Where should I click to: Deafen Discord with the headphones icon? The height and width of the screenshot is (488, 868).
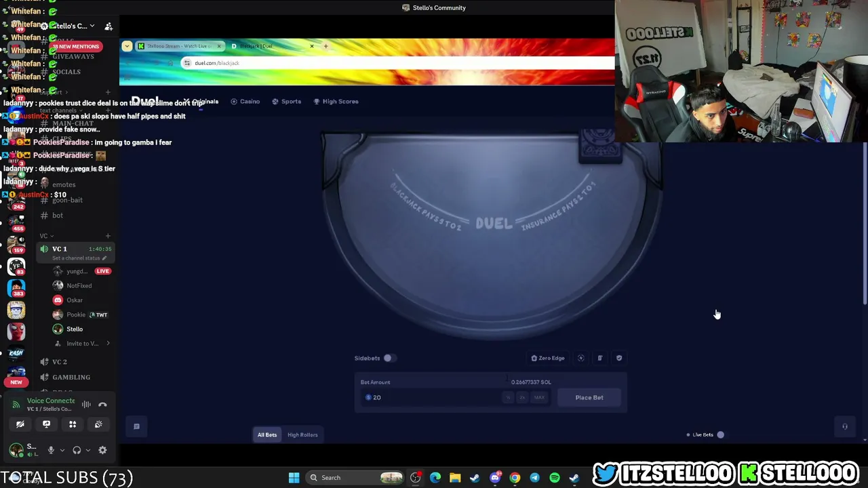[77, 450]
